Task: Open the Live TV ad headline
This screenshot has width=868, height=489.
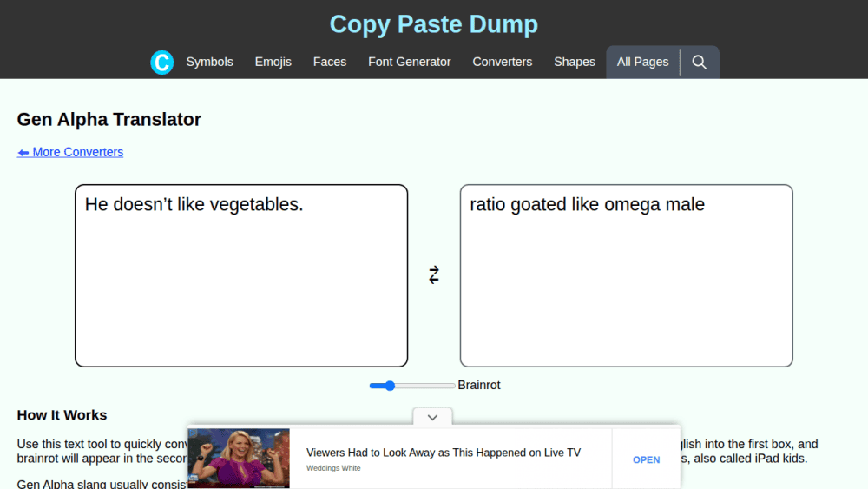Action: click(444, 453)
